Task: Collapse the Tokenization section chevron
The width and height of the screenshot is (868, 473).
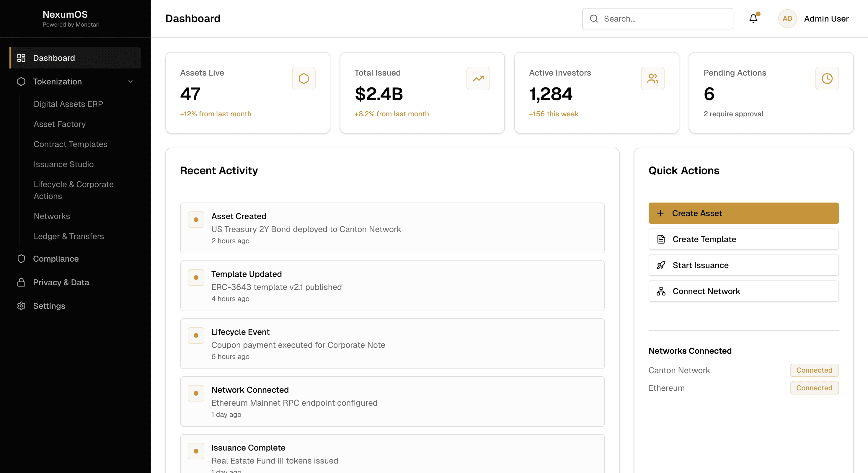Action: pyautogui.click(x=130, y=81)
